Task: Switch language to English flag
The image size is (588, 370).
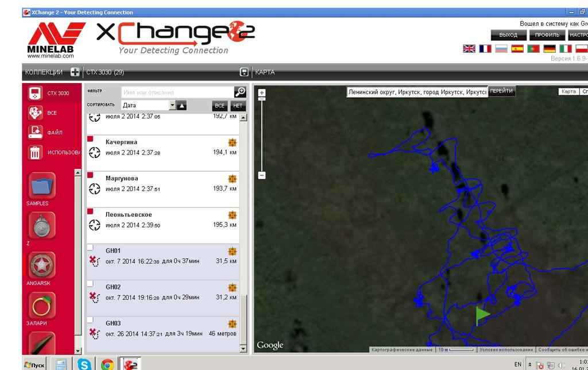Action: [x=469, y=49]
